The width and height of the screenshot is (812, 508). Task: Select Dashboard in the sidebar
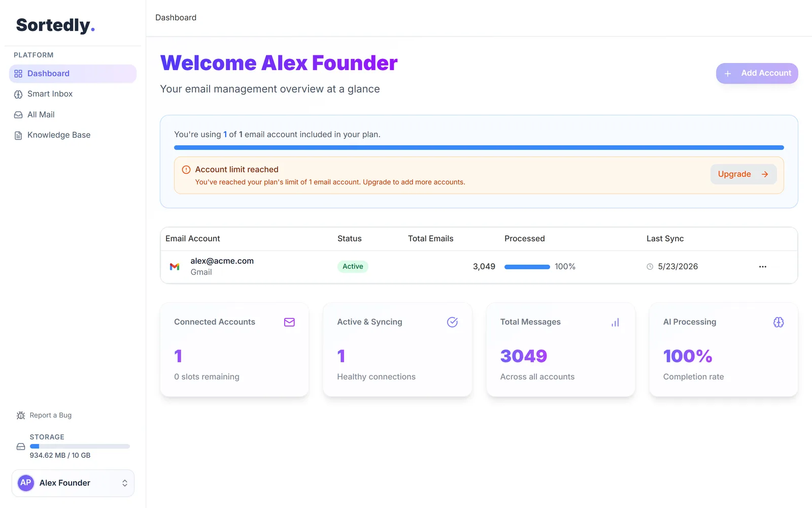[73, 74]
